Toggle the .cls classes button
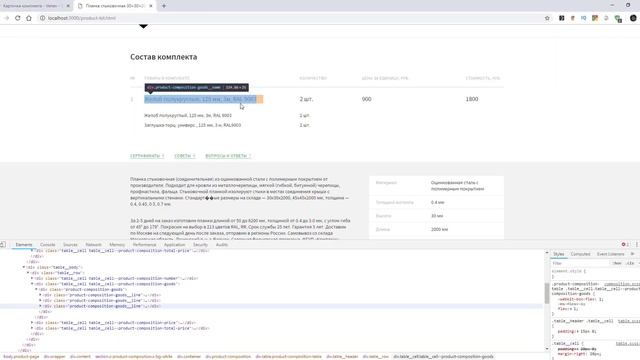640x360 pixels. (x=630, y=263)
